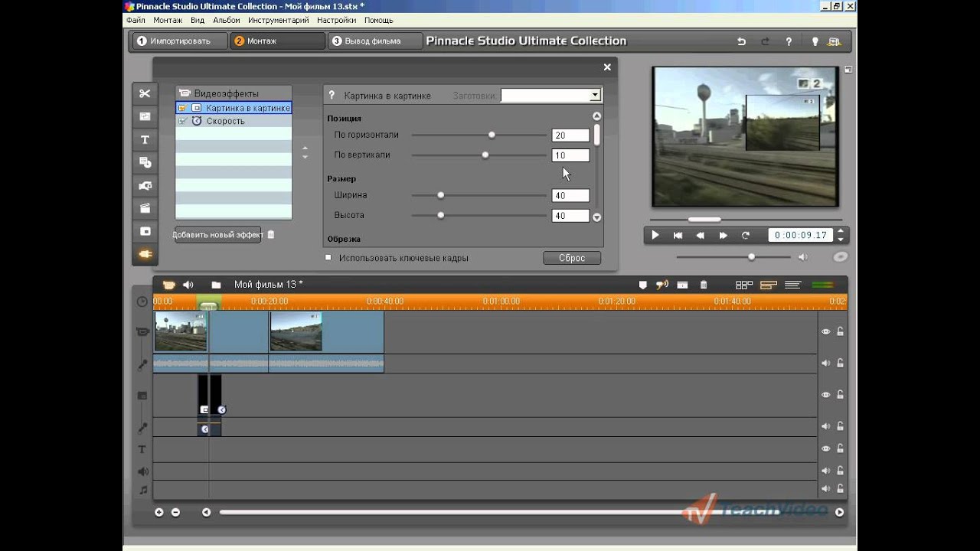Adjust Ширина size slider
The image size is (980, 551).
click(x=440, y=195)
